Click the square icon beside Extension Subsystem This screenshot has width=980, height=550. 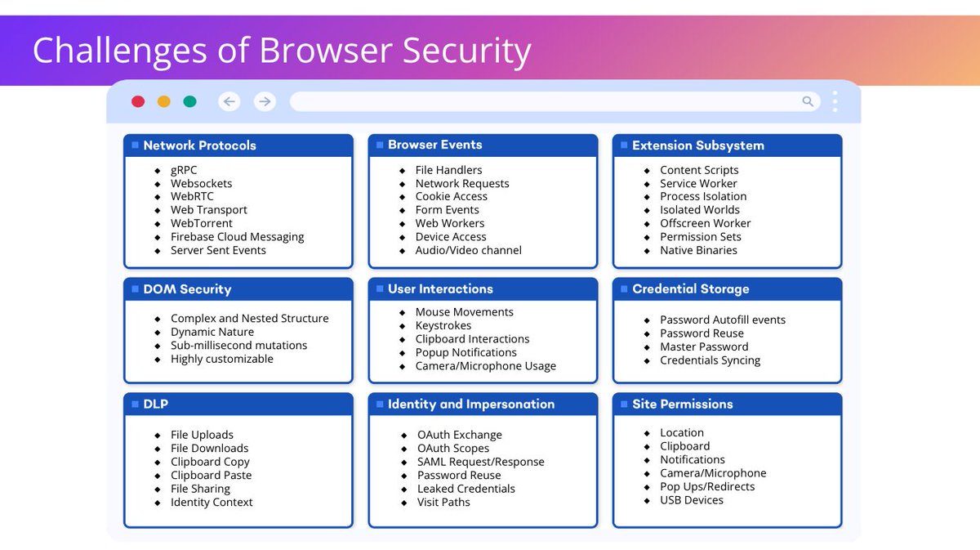click(623, 145)
